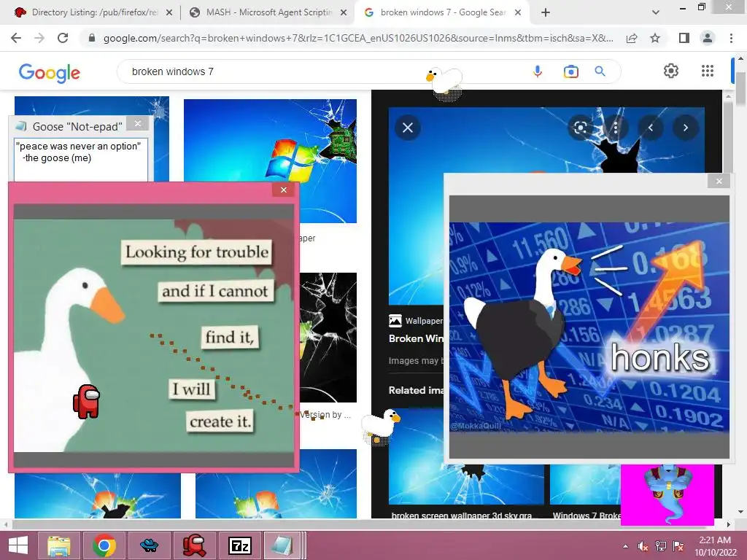The height and width of the screenshot is (560, 747).
Task: Open black shattered glass thumbnail
Action: (x=328, y=337)
